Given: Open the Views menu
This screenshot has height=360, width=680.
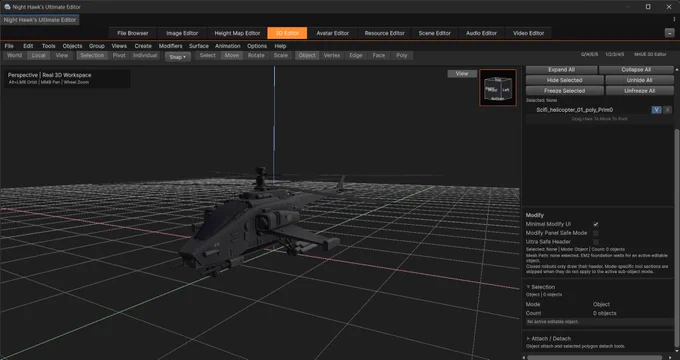Looking at the screenshot, I should (119, 46).
